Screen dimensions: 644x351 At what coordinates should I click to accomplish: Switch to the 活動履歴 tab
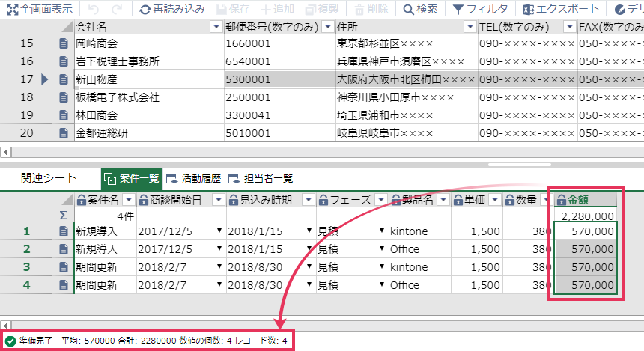(193, 179)
